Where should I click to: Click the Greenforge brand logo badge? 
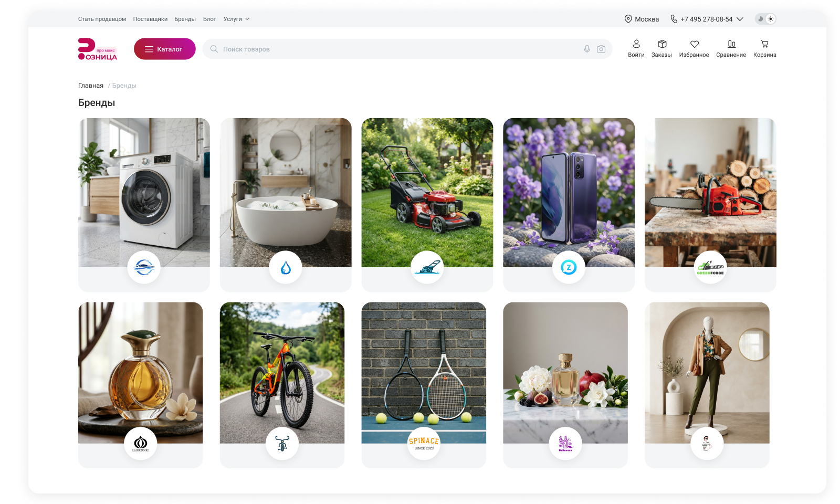coord(710,267)
